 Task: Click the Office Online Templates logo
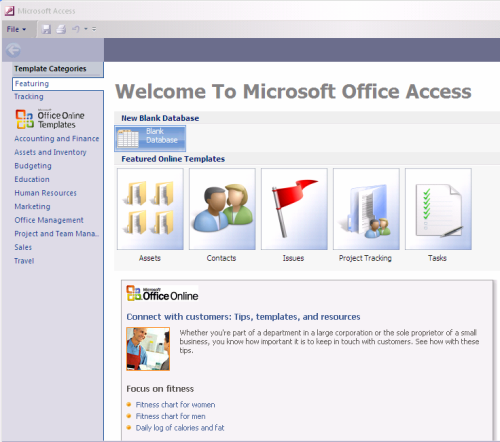50,119
